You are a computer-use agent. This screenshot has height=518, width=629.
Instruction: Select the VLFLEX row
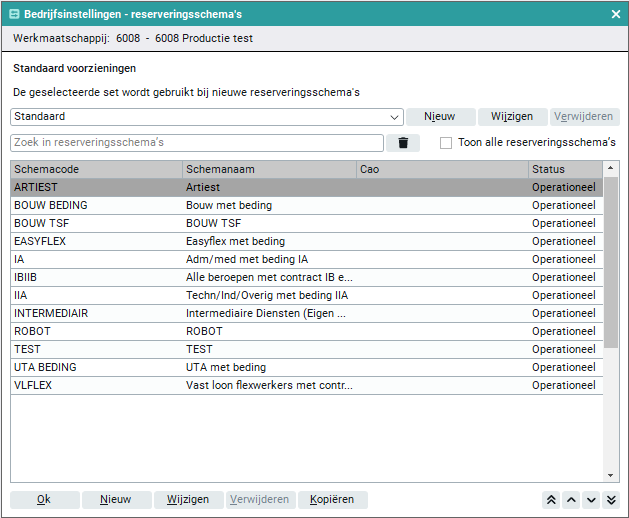[306, 386]
